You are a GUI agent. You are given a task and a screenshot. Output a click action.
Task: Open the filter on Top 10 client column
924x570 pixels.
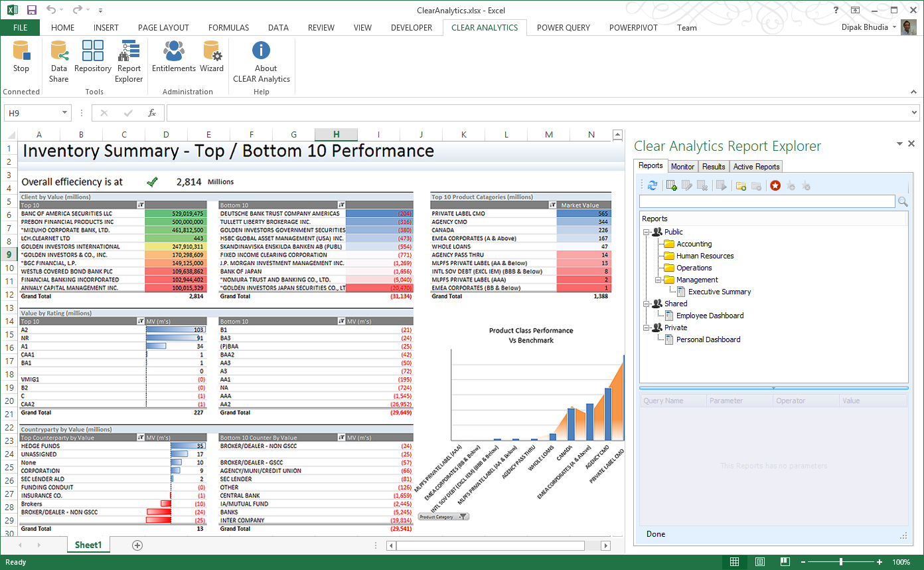(140, 205)
